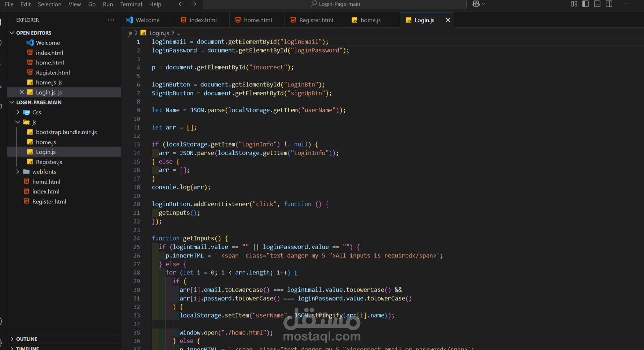This screenshot has height=350, width=644.
Task: Click the loginButton.addEventListener code line
Action: (x=240, y=204)
